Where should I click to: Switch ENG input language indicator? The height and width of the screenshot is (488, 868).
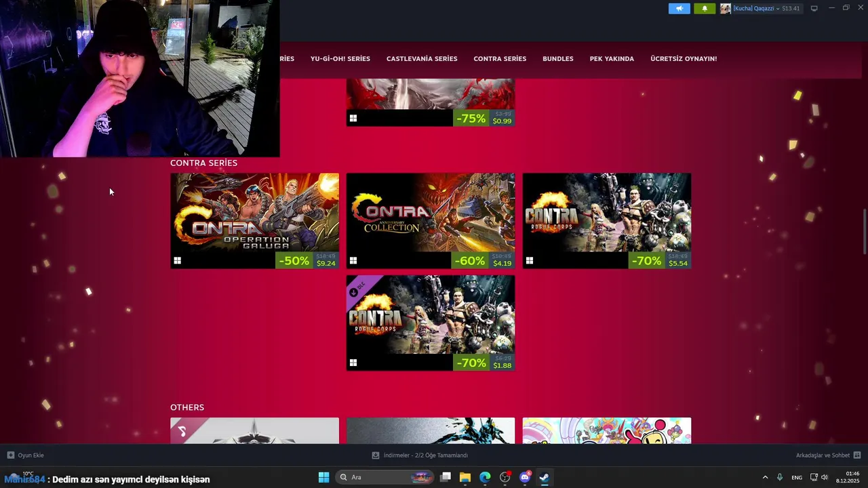[x=797, y=477]
